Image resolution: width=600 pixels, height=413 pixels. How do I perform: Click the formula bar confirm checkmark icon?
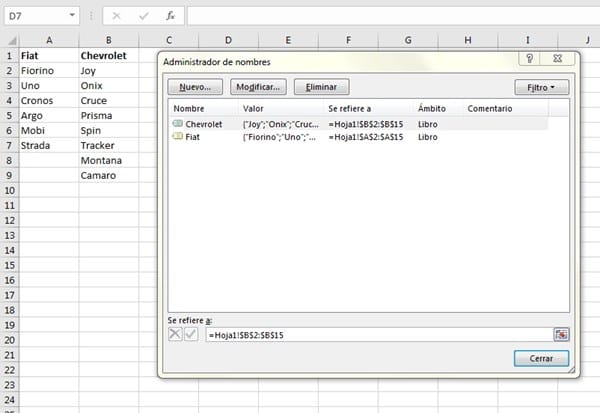pyautogui.click(x=143, y=16)
